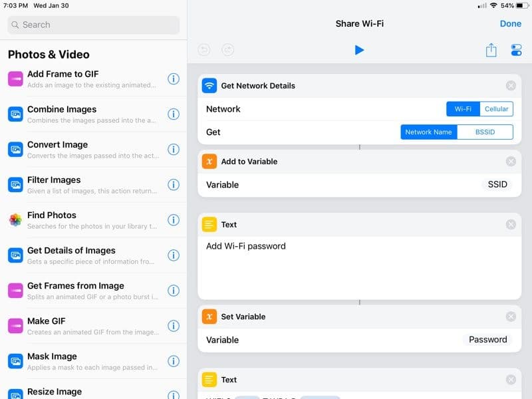The width and height of the screenshot is (532, 399).
Task: Tap the Mask Image action icon
Action: pyautogui.click(x=14, y=361)
